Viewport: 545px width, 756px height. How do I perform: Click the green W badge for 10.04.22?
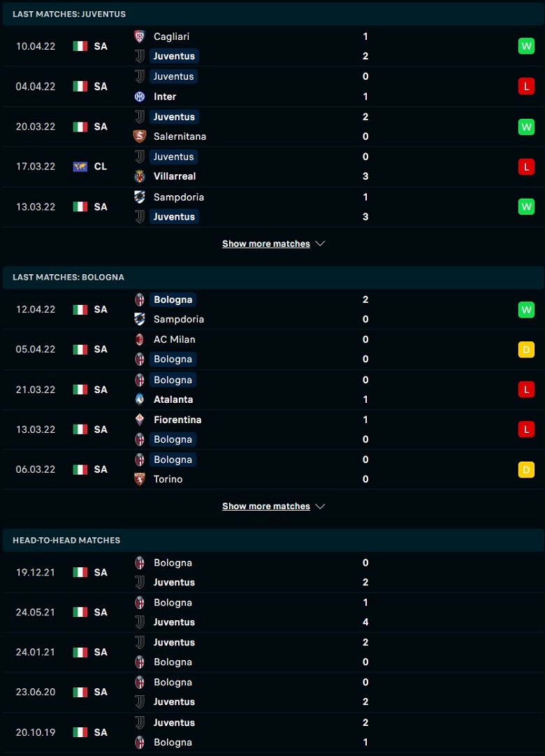(526, 46)
